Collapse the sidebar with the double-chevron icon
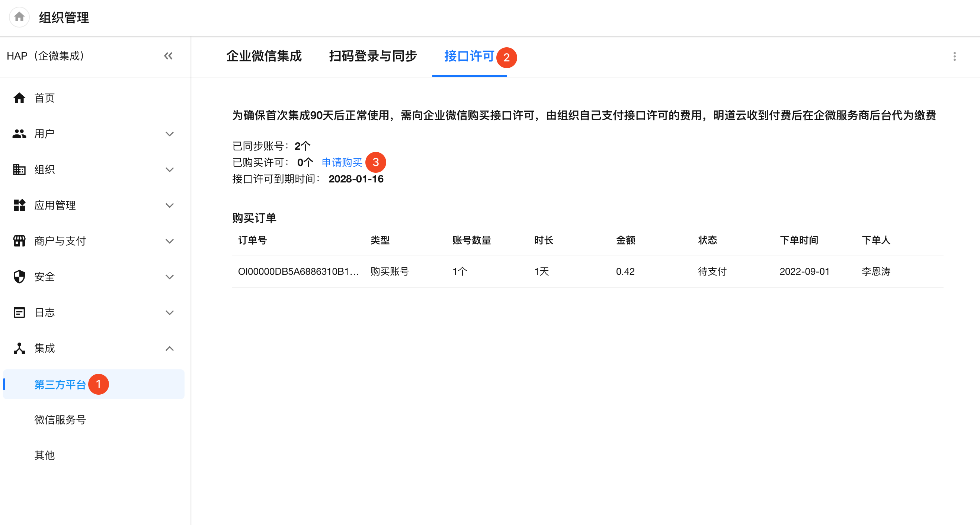The image size is (980, 525). tap(168, 56)
